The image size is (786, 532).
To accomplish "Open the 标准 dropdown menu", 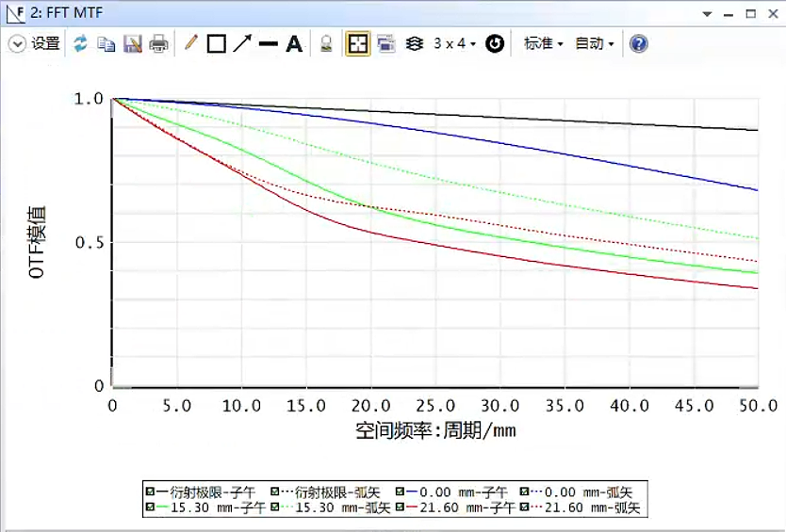I will click(x=543, y=43).
